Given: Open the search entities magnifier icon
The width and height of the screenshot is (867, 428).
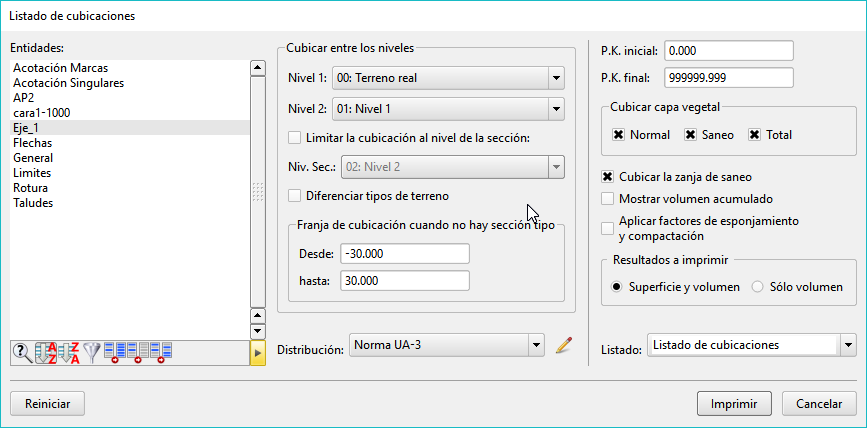Looking at the screenshot, I should tap(22, 353).
